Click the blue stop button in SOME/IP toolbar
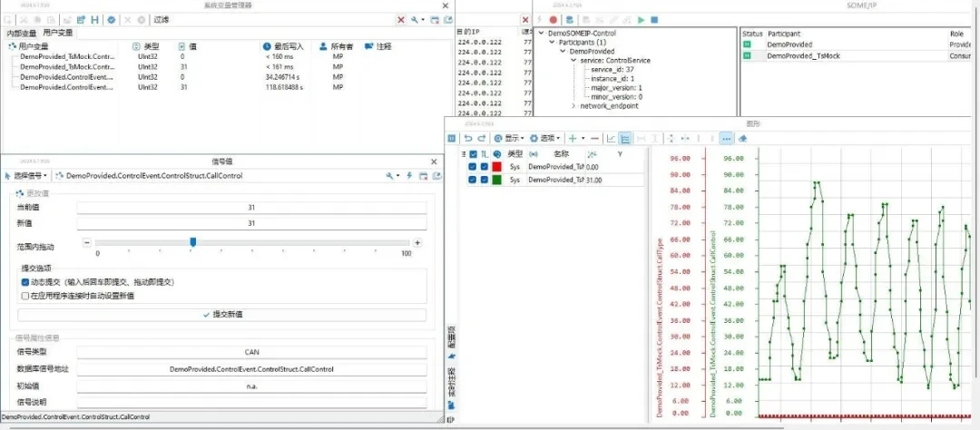 (655, 19)
